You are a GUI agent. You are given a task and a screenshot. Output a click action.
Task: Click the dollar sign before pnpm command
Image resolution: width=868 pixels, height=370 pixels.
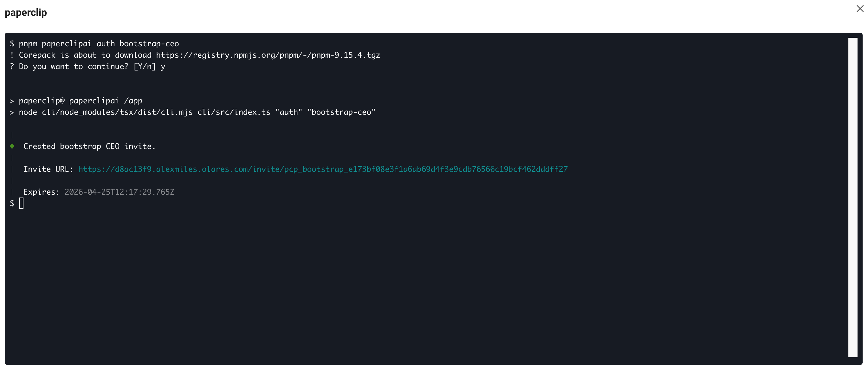pyautogui.click(x=12, y=43)
